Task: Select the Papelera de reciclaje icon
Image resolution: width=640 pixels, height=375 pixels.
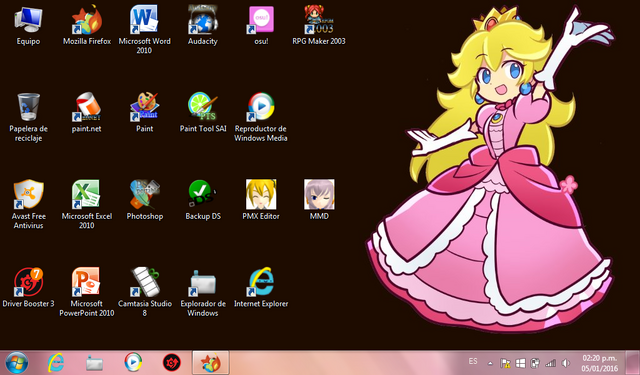Action: [28, 117]
